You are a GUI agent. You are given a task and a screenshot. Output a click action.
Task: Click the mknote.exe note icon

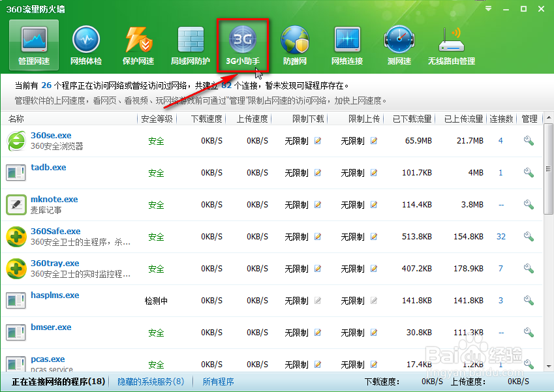click(16, 204)
